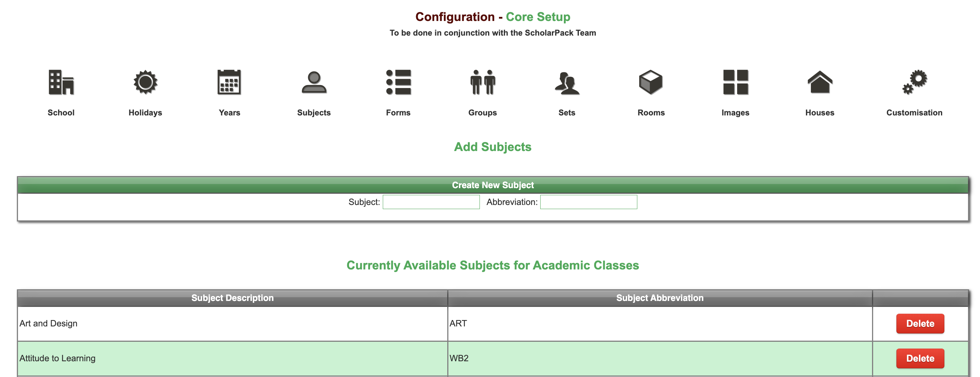Click the Rooms menu label
The image size is (980, 377).
pyautogui.click(x=651, y=112)
